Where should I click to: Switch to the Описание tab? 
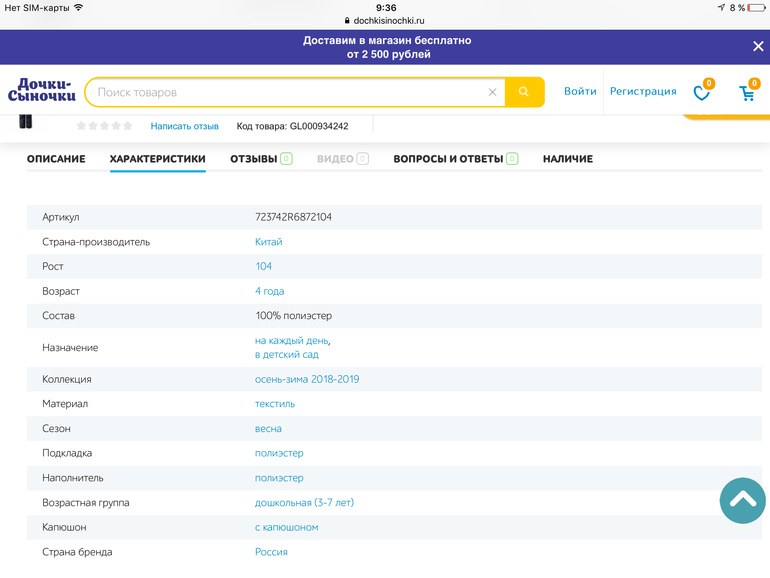pyautogui.click(x=56, y=159)
